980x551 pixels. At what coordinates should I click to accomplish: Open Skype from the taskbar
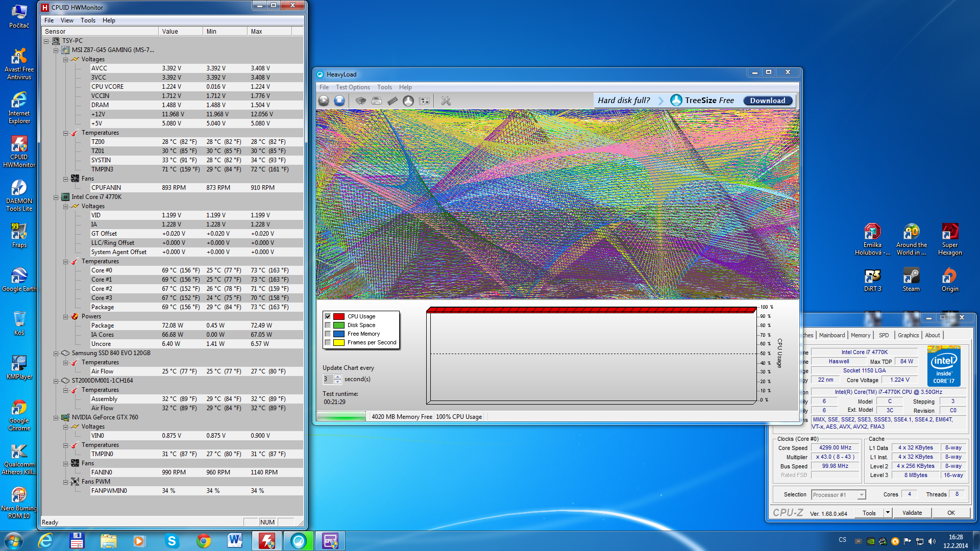click(171, 541)
